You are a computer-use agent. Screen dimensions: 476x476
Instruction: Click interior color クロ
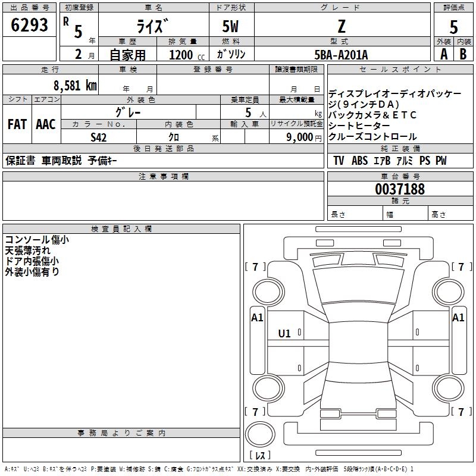coord(174,137)
